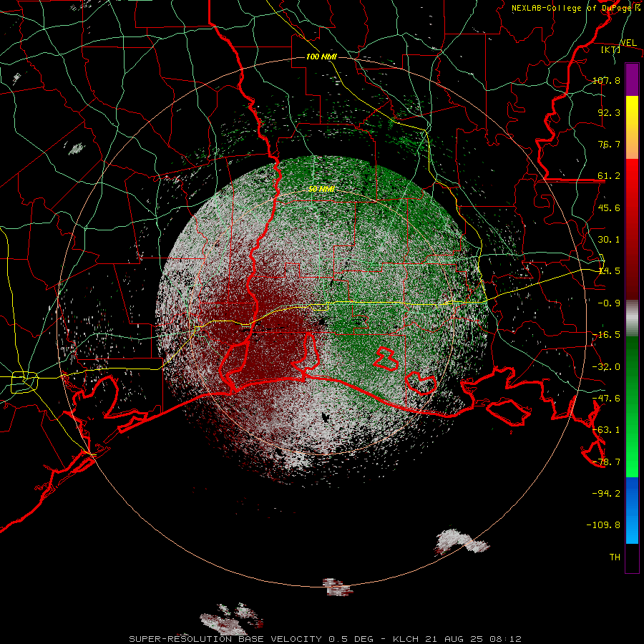Click the KLCH 21 AUG 25 08:12 timestamp
This screenshot has width=644, height=644.
[x=457, y=639]
